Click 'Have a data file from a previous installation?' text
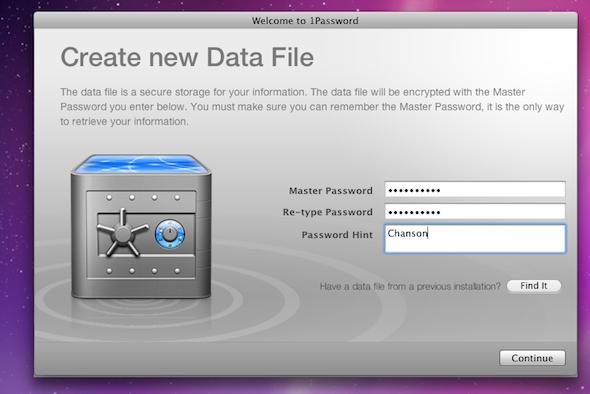This screenshot has width=590, height=394. pyautogui.click(x=410, y=286)
